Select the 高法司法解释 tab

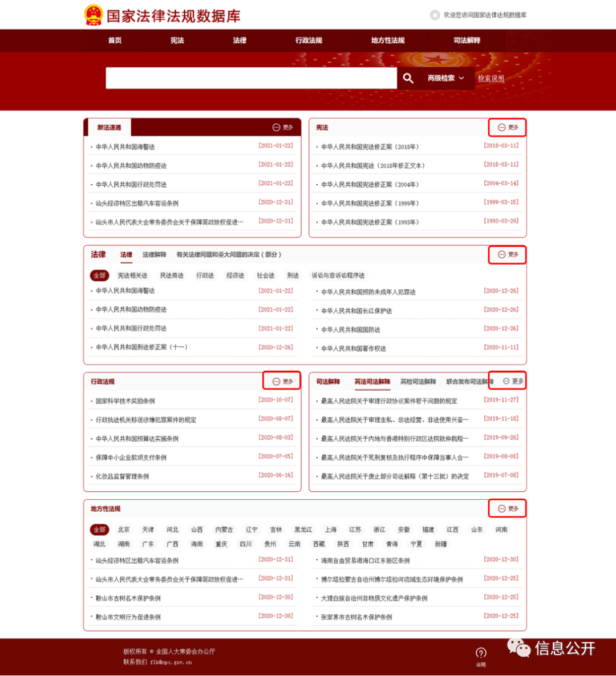372,382
